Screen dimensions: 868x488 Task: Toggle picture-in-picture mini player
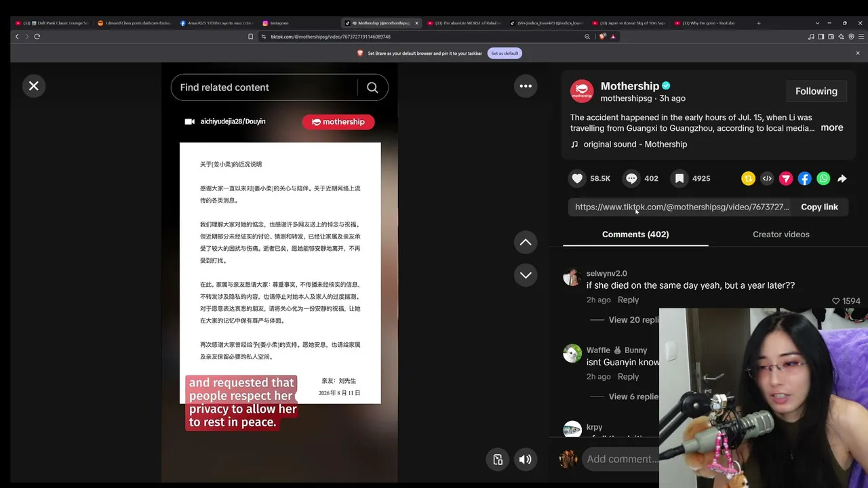[x=498, y=460]
